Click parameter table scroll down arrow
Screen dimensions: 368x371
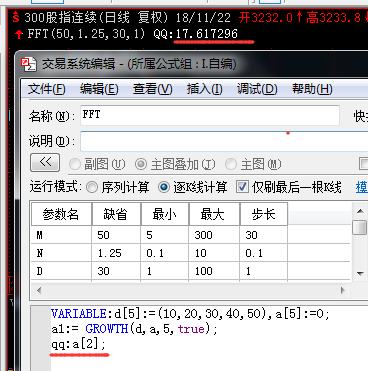click(360, 273)
